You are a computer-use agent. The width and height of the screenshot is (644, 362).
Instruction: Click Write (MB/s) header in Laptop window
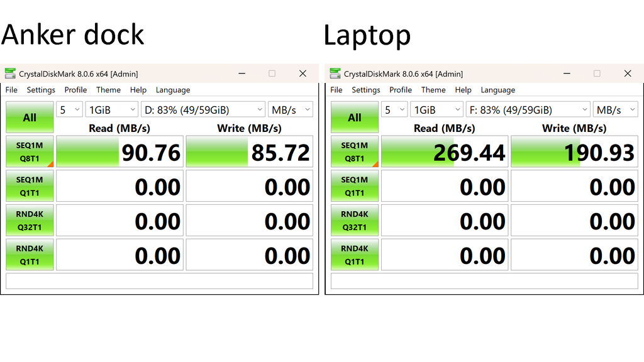tap(574, 128)
